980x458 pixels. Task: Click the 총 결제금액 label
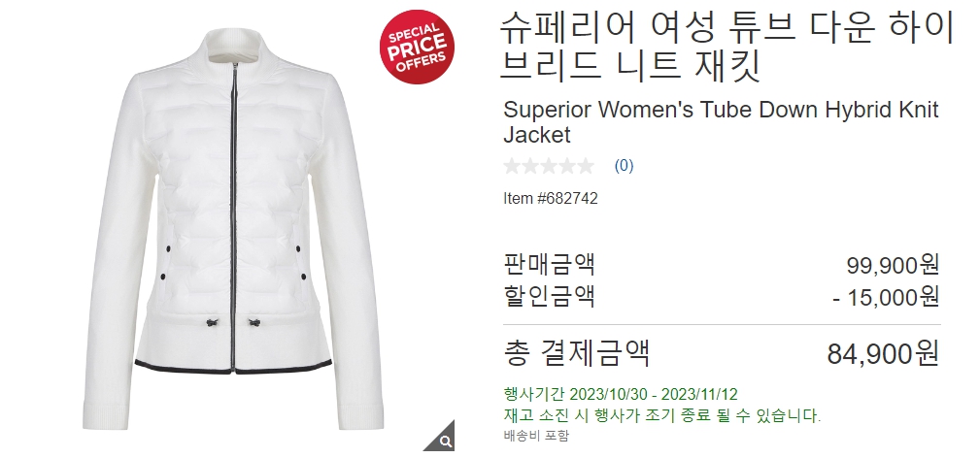[x=576, y=353]
